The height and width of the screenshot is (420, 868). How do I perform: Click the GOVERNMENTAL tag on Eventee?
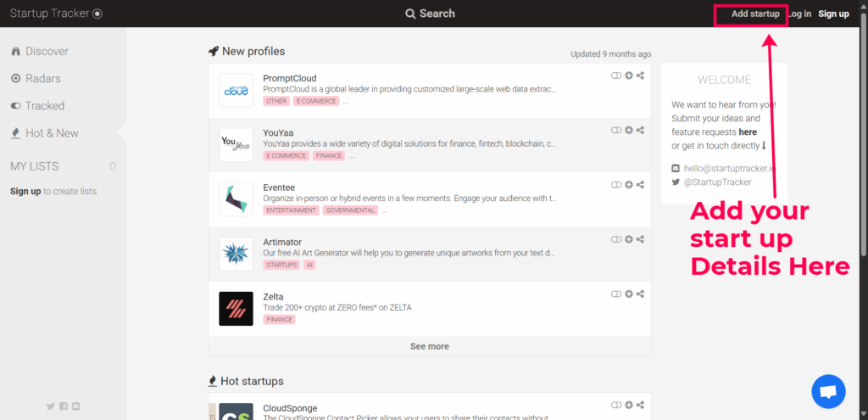[x=350, y=210]
